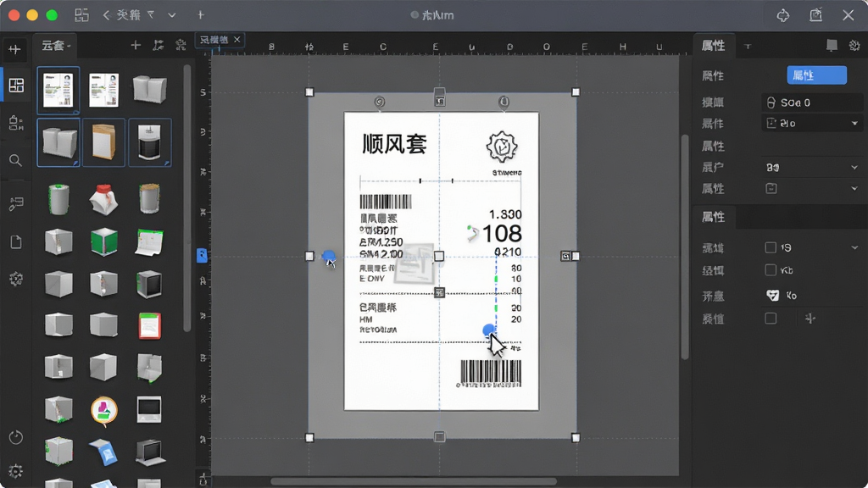Image resolution: width=868 pixels, height=488 pixels.
Task: Toggle the sidebar layout icon in title bar
Action: click(81, 15)
